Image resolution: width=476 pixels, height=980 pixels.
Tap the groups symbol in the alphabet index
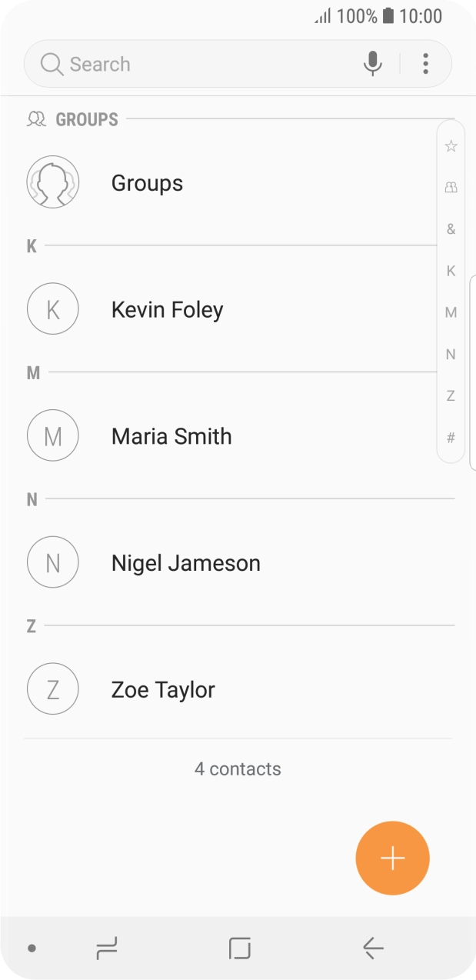pyautogui.click(x=450, y=187)
